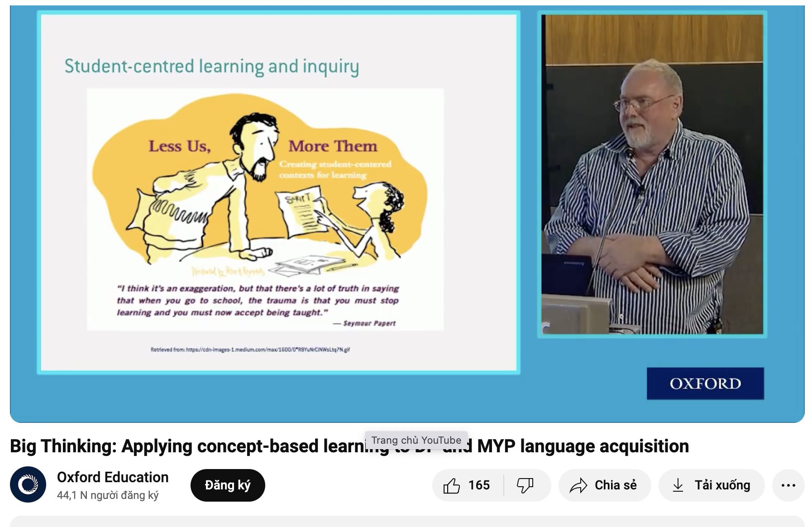The width and height of the screenshot is (812, 527).
Task: Download the video via Tải xuống
Action: click(x=712, y=485)
